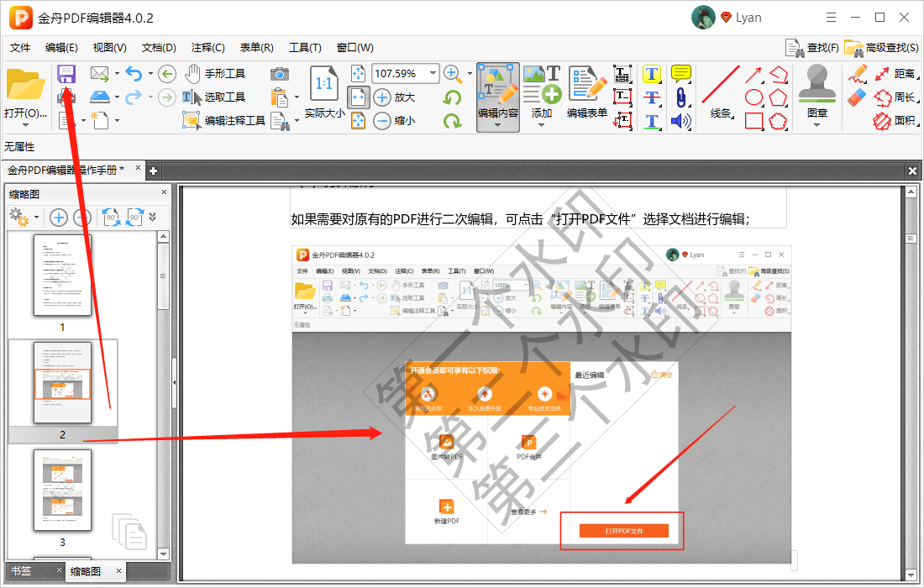
Task: Open the 视图(V) menu
Action: pyautogui.click(x=109, y=48)
